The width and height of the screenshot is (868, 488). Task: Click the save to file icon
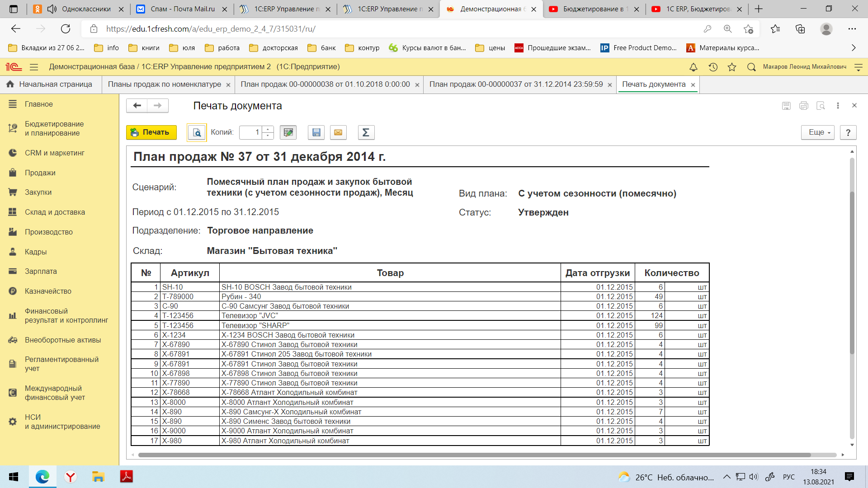(x=316, y=132)
